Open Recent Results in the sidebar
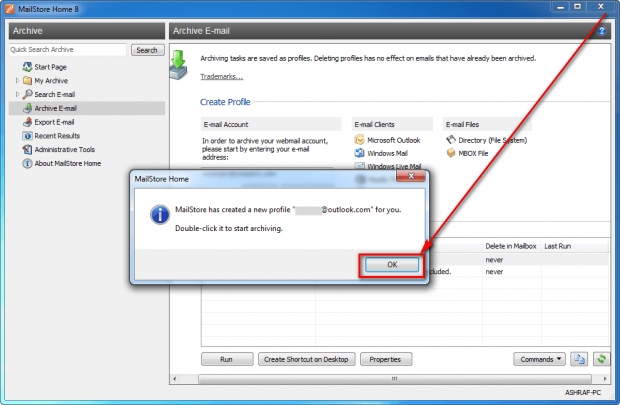The width and height of the screenshot is (620, 405). [57, 136]
